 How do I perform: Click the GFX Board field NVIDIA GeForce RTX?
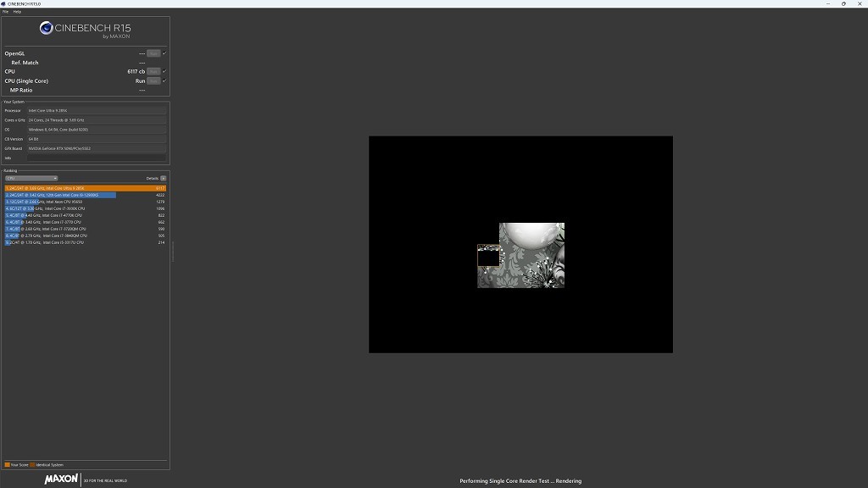coord(97,148)
